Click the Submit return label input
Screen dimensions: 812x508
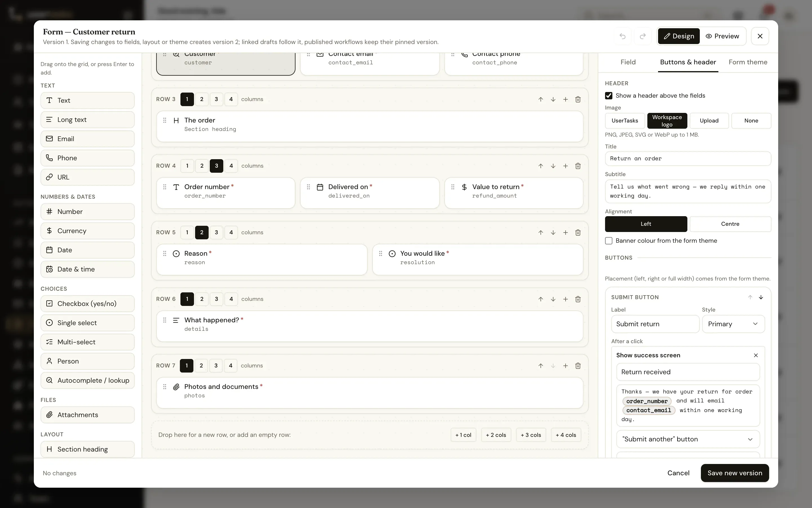click(655, 324)
